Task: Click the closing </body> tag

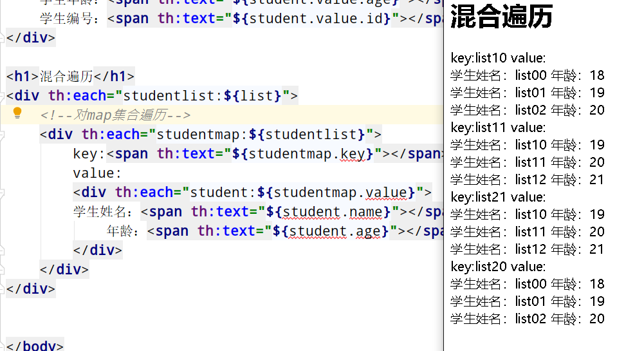Action: coord(35,345)
